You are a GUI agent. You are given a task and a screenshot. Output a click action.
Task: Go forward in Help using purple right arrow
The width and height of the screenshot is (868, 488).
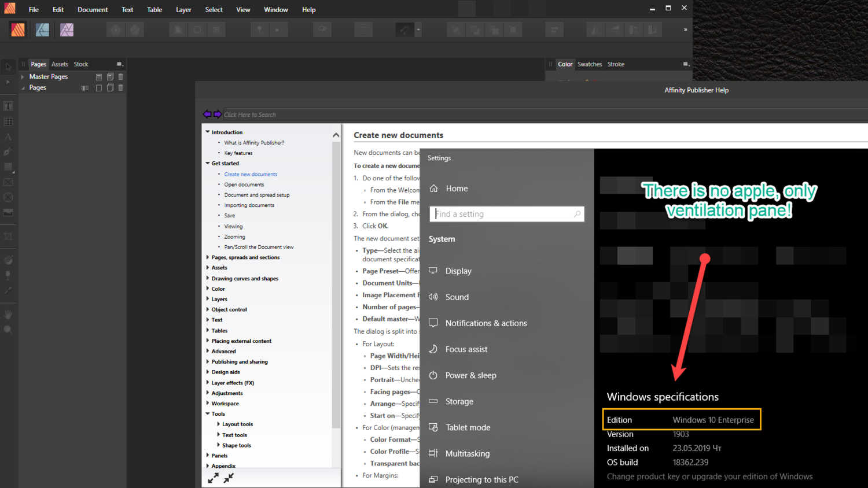(x=218, y=114)
